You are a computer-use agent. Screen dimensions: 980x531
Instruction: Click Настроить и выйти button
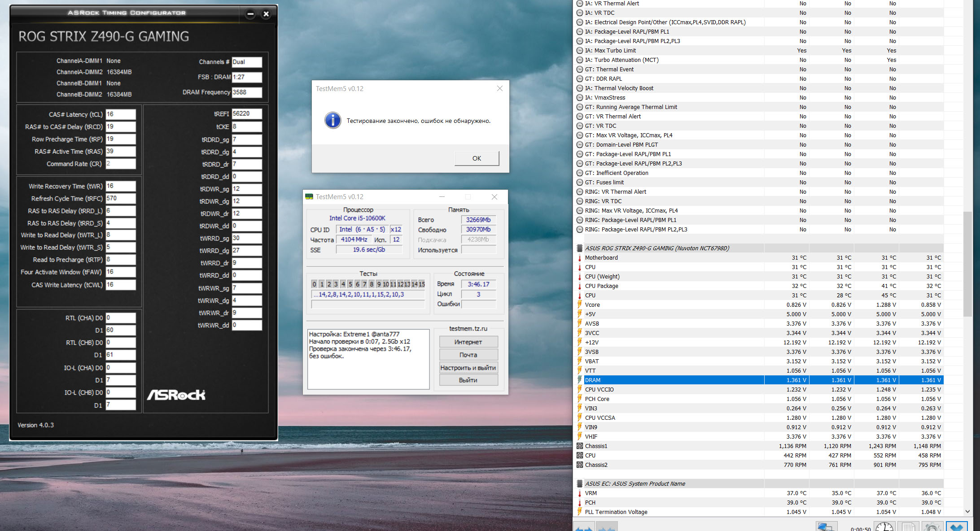pos(468,368)
